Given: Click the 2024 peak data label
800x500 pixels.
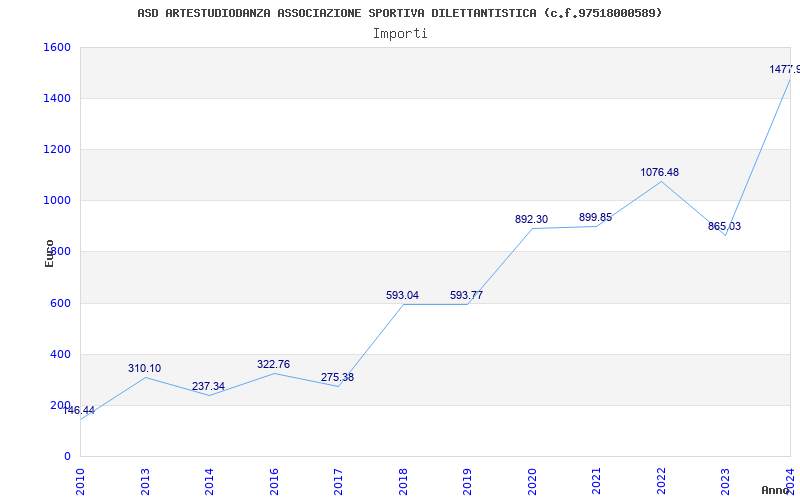Looking at the screenshot, I should (785, 69).
